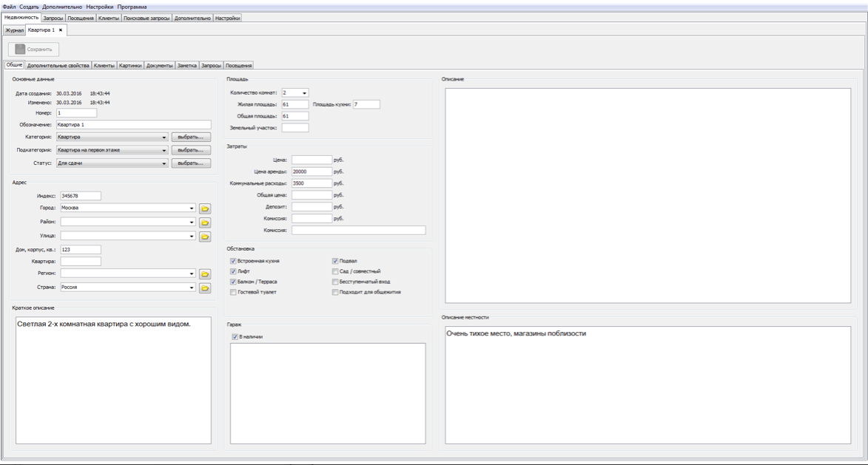Open the Дополнительные свойства sub-tab

pos(58,65)
